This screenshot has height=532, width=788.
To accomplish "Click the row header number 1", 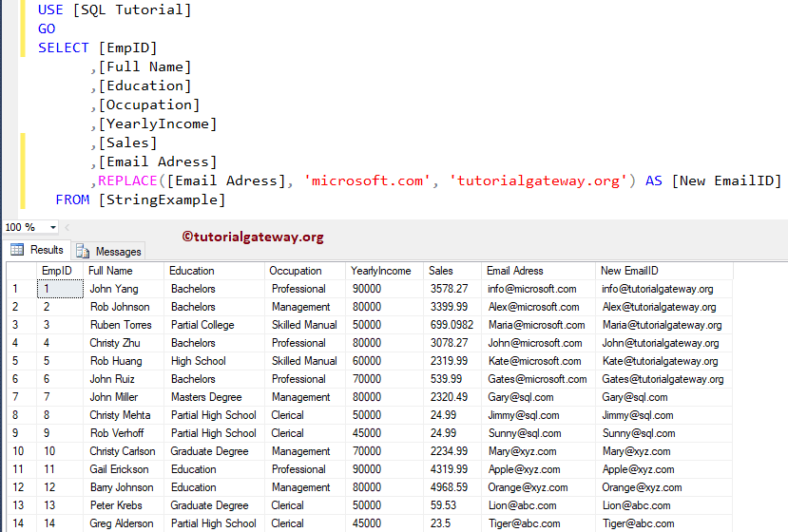I will pyautogui.click(x=21, y=289).
